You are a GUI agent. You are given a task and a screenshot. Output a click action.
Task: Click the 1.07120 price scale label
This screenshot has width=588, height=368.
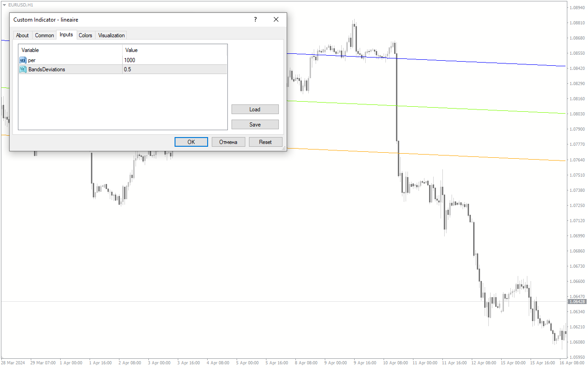(x=577, y=220)
